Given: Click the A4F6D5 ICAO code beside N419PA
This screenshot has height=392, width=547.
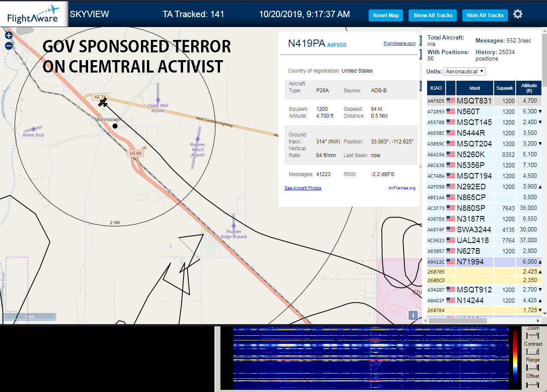Looking at the screenshot, I should (x=337, y=45).
